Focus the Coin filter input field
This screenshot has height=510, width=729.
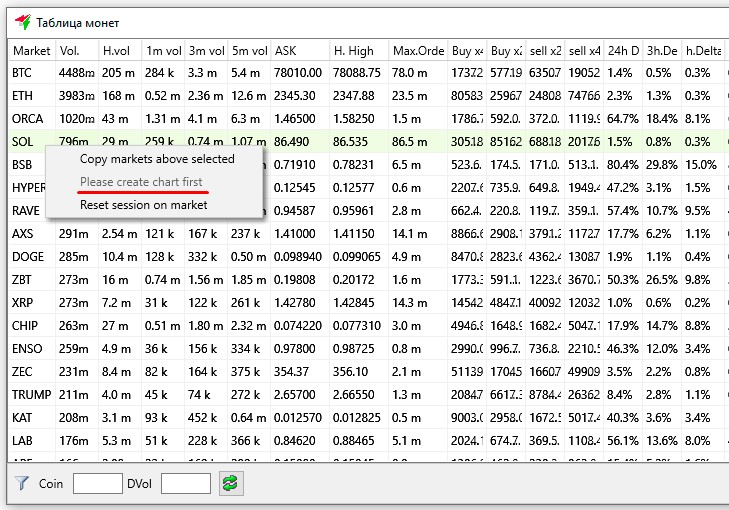click(98, 484)
